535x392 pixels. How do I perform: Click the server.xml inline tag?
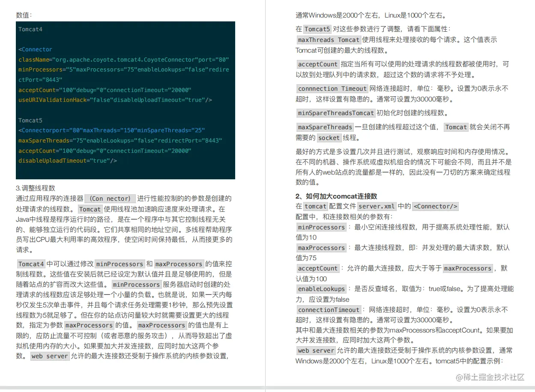377,206
